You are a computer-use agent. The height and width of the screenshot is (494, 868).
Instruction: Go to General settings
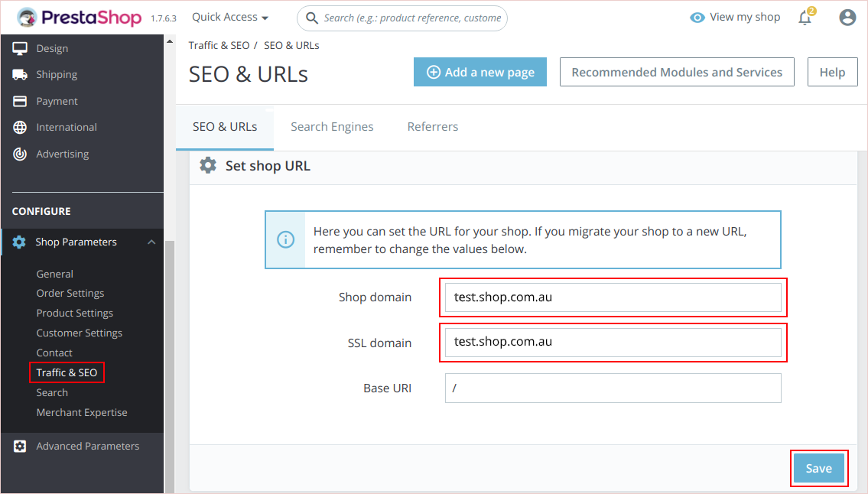pyautogui.click(x=55, y=274)
